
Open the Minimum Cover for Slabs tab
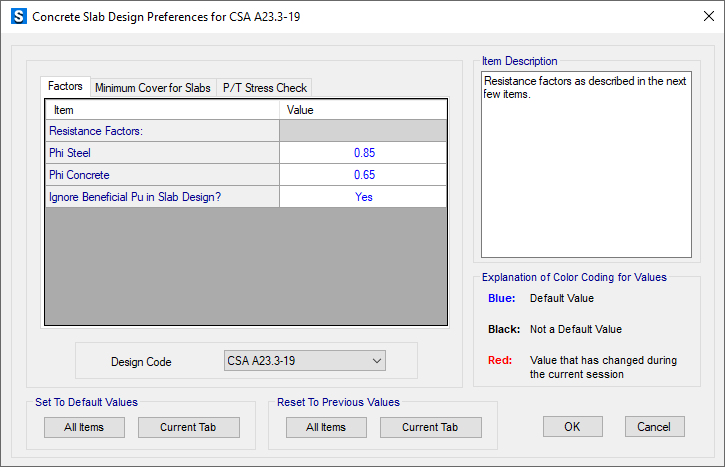[153, 88]
